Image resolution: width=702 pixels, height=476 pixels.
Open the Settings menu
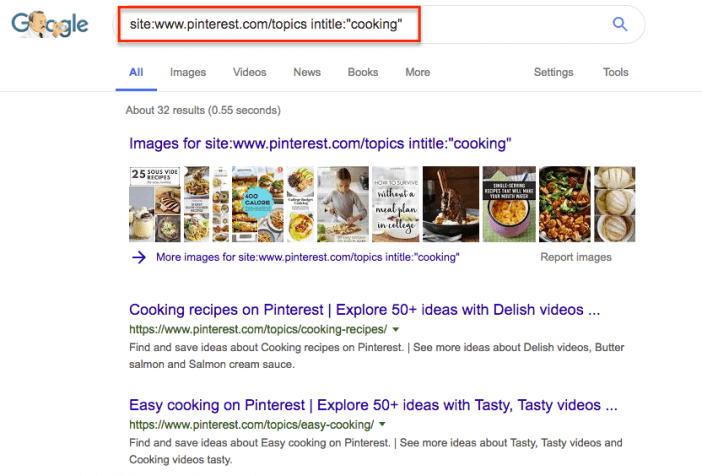(553, 73)
